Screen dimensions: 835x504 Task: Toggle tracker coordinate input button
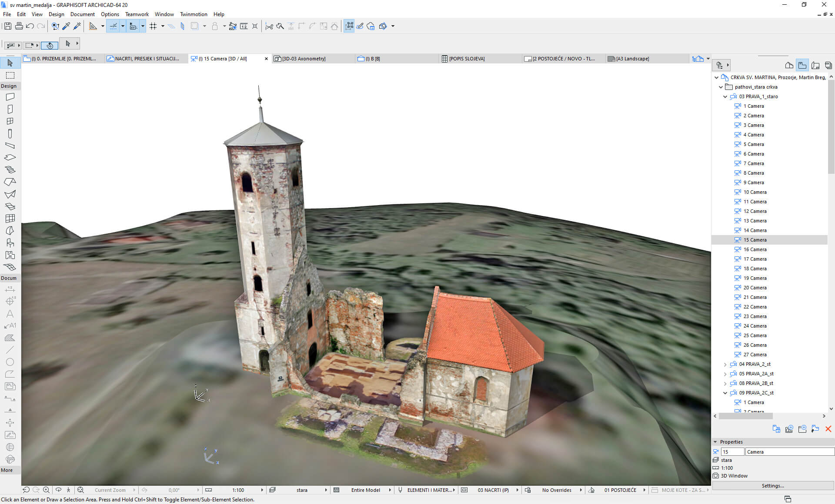click(x=134, y=26)
